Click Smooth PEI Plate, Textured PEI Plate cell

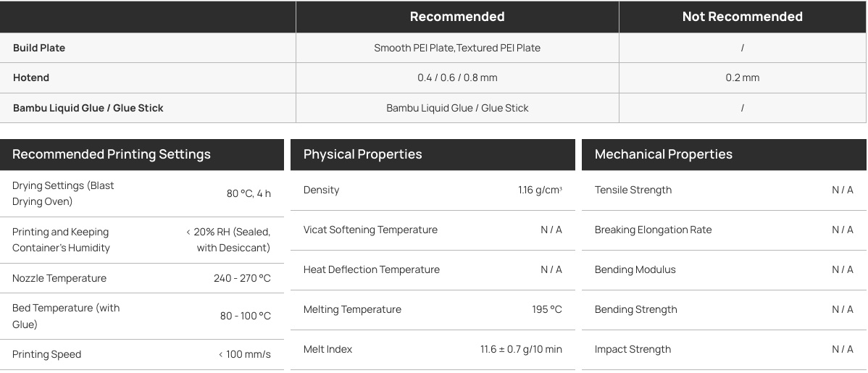click(457, 48)
